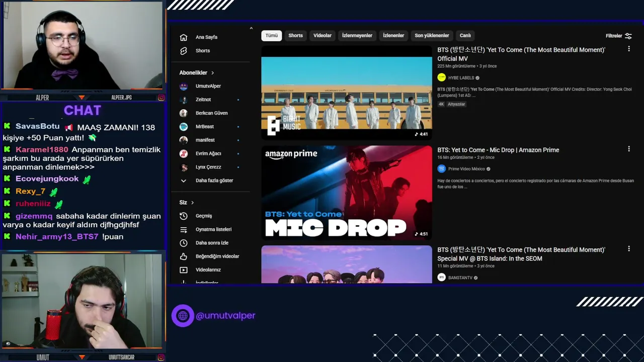Expand Siz section chevron
The height and width of the screenshot is (362, 644).
192,203
